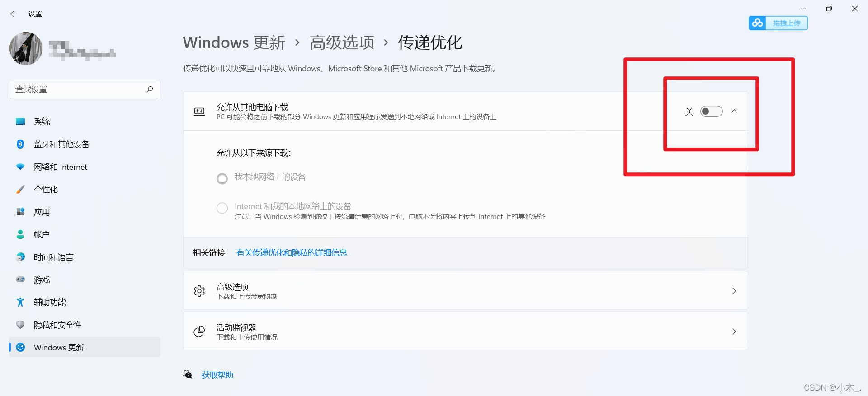This screenshot has width=868, height=396.
Task: Open 活动监视器 row chevron
Action: [734, 331]
